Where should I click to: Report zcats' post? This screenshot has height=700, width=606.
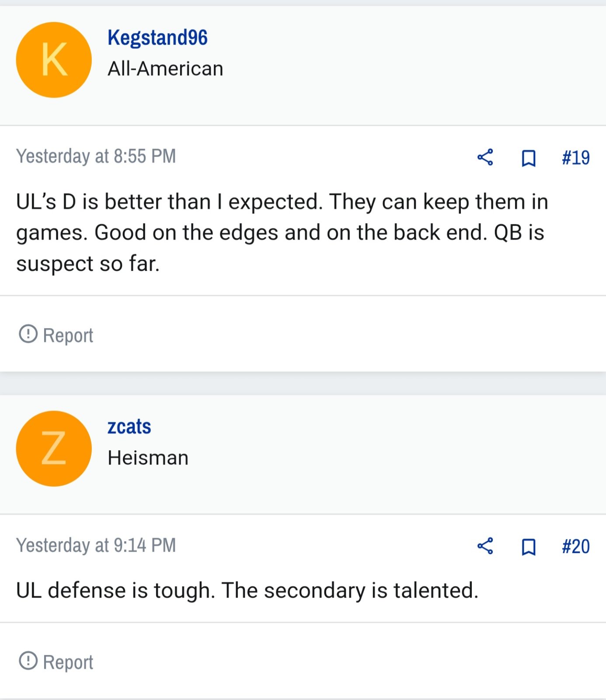pos(56,662)
